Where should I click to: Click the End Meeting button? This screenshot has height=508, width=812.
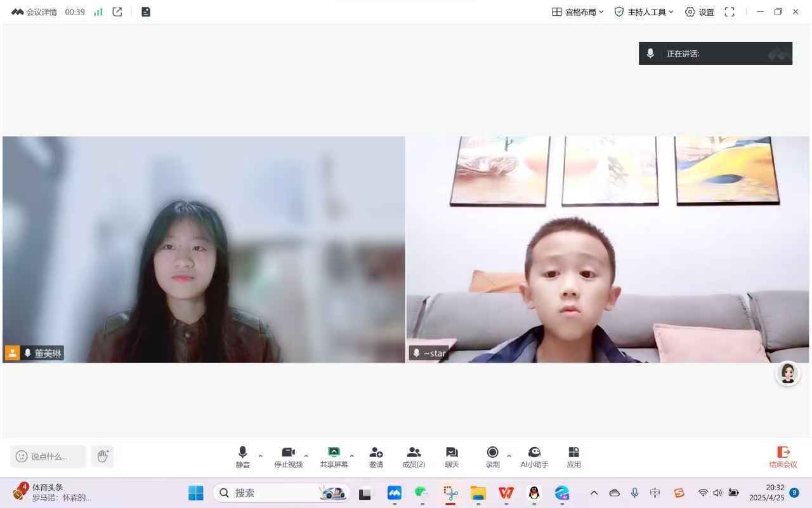[x=783, y=457]
